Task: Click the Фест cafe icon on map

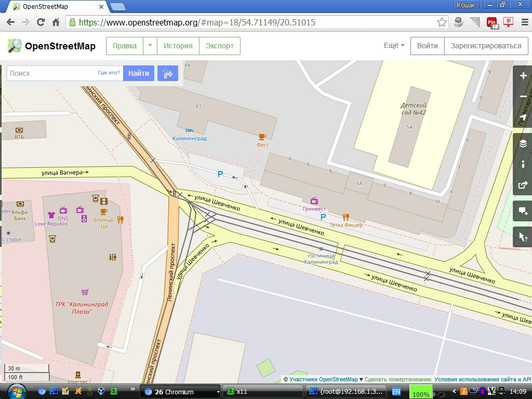Action: (x=262, y=137)
